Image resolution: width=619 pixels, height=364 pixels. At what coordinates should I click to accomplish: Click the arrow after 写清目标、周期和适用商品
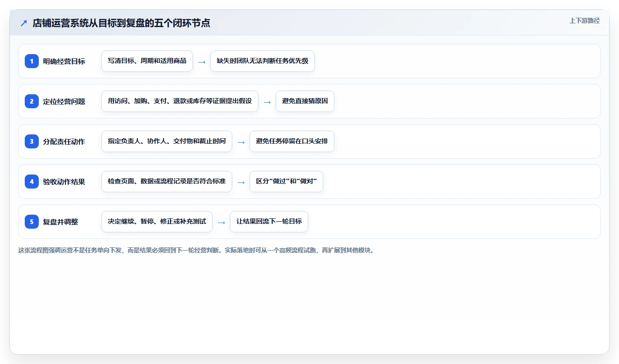[202, 62]
